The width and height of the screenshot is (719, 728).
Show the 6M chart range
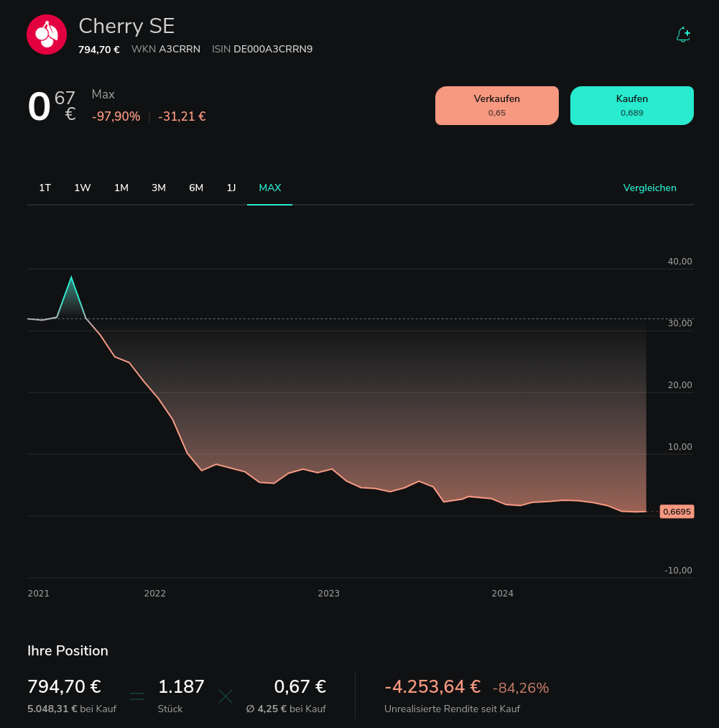pos(196,188)
